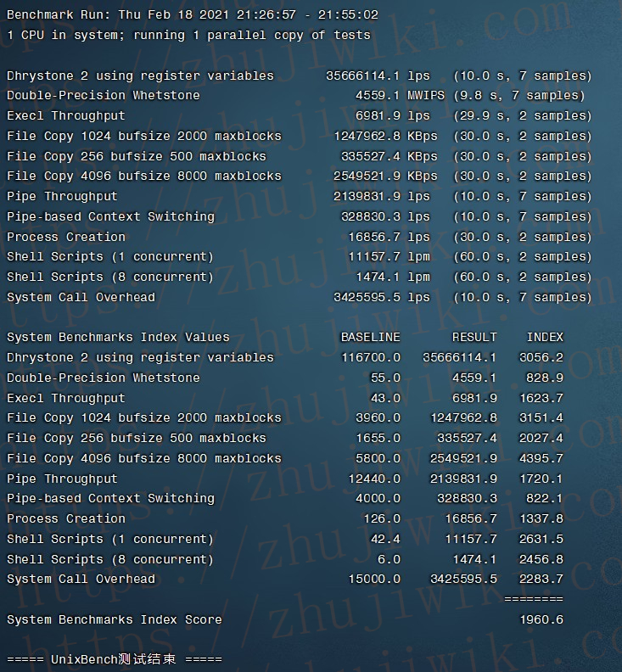622x672 pixels.
Task: Click the Execl Throughput index '1623.7'
Action: tap(541, 398)
